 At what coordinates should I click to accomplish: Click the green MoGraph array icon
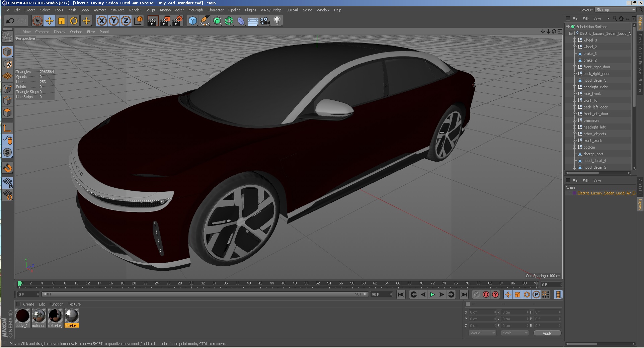[x=229, y=21]
